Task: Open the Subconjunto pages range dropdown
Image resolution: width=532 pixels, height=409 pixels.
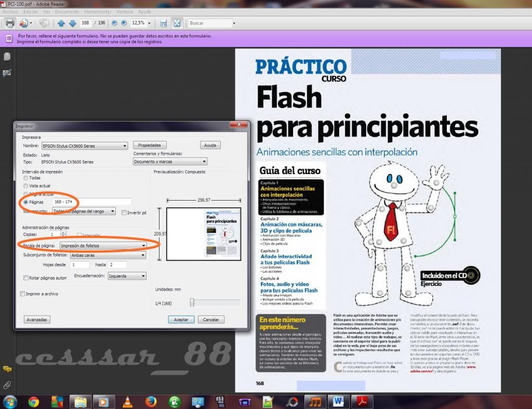Action: (x=84, y=211)
